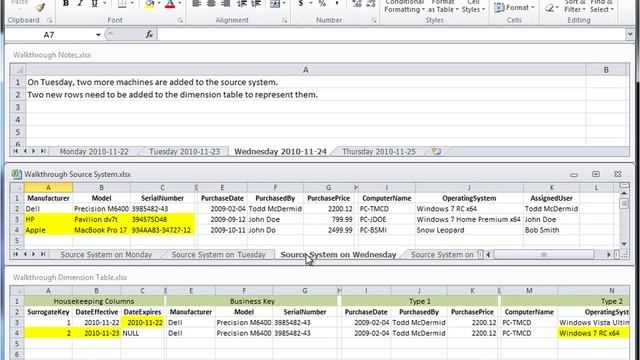Toggle Bold formatting
The height and width of the screenshot is (360, 640).
(65, 4)
